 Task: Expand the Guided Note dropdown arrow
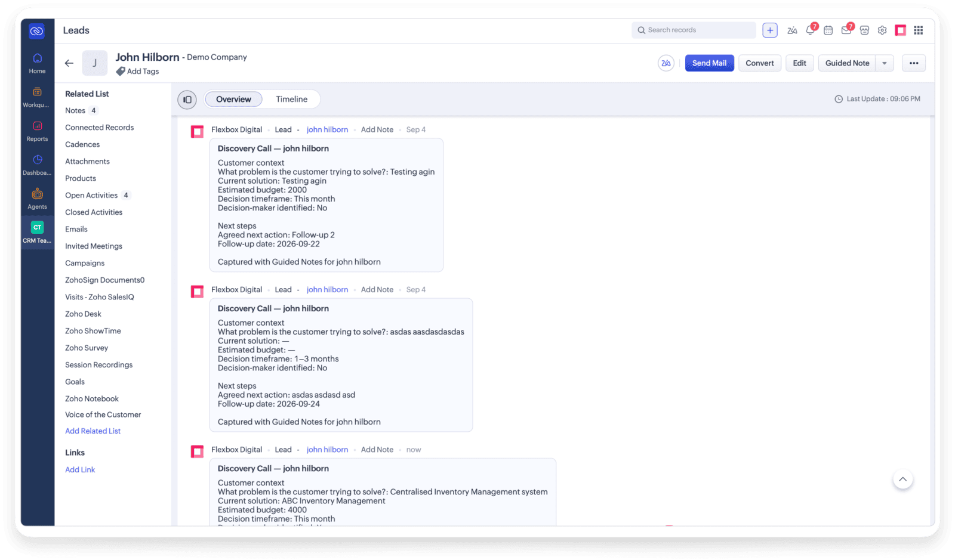click(885, 63)
